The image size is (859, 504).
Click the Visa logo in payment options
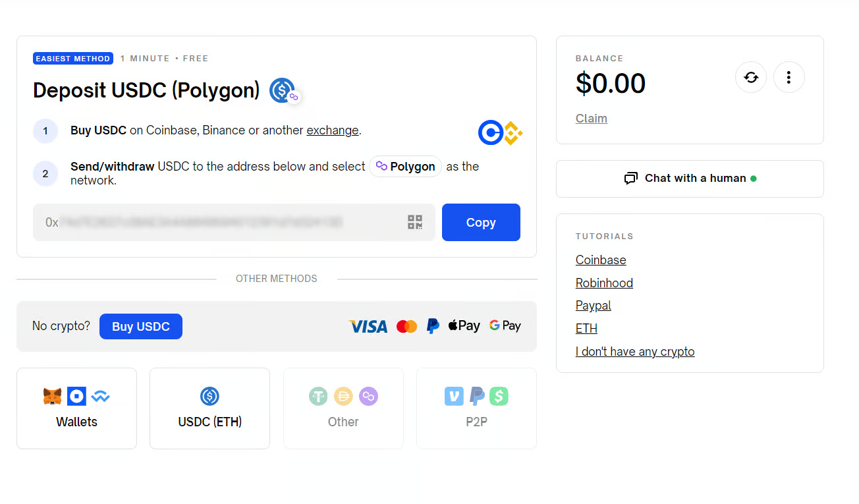(368, 325)
